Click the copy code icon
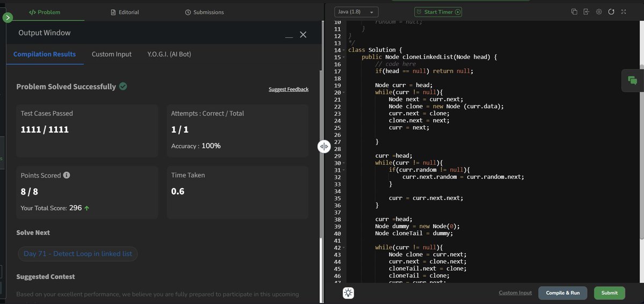This screenshot has height=304, width=644. coord(574,12)
